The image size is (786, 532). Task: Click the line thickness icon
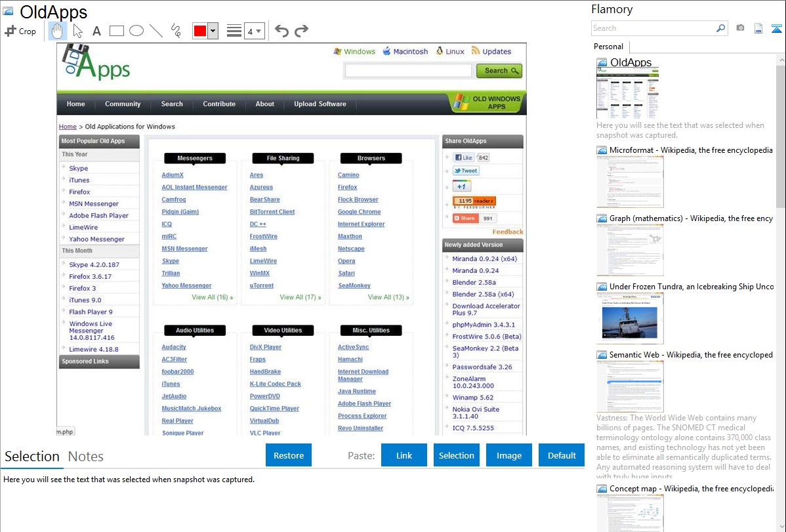(234, 31)
